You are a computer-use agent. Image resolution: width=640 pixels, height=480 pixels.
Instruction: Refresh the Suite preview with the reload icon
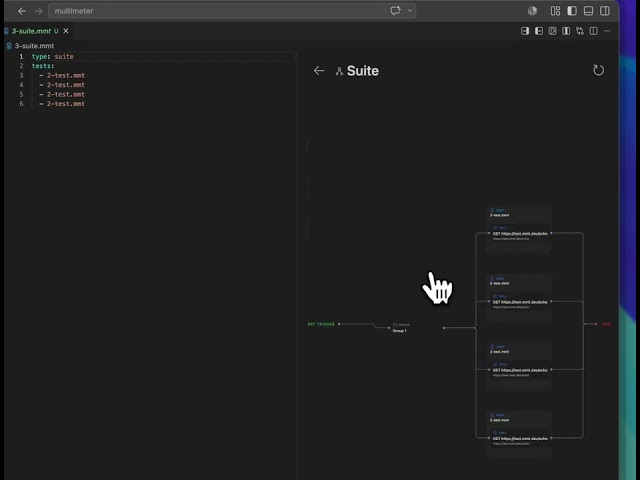598,70
